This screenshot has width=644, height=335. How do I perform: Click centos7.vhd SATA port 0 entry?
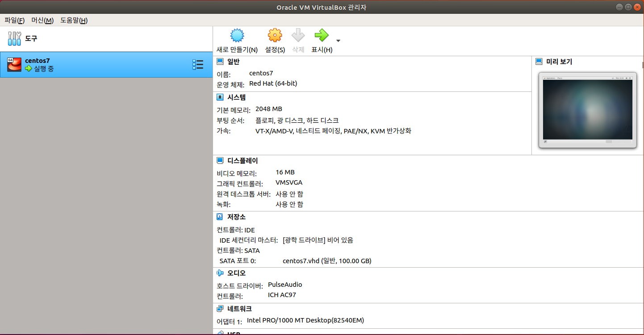(x=327, y=261)
